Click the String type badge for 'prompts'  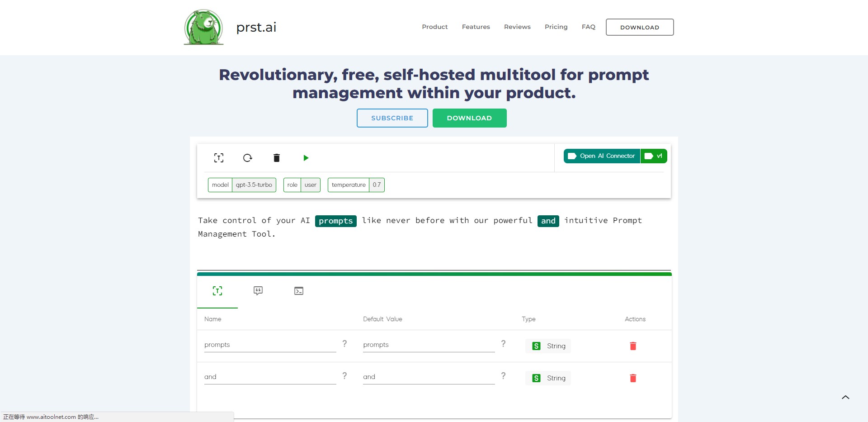click(547, 346)
